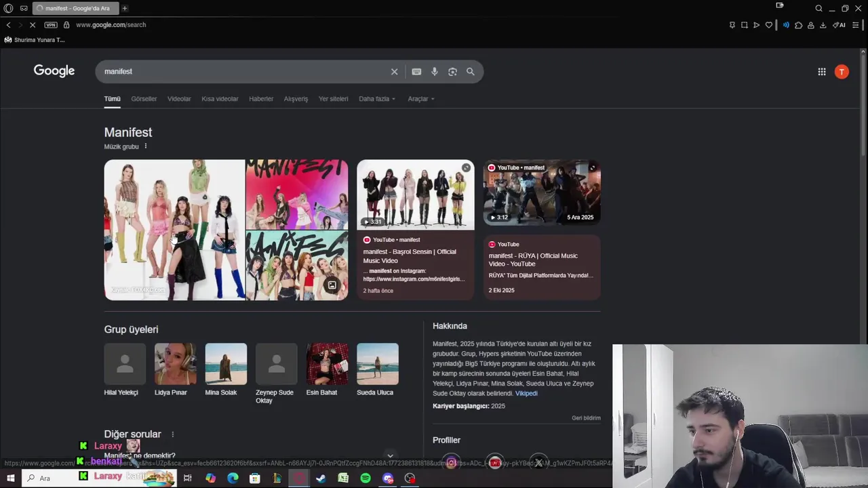Screen dimensions: 868x488
Task: Open Microsoft Edge from the taskbar
Action: point(233,479)
